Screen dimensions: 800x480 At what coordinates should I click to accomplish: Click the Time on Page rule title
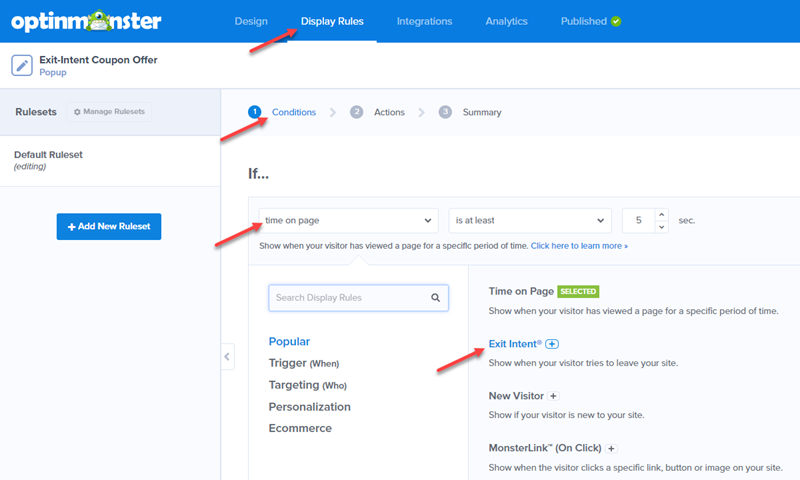[521, 291]
